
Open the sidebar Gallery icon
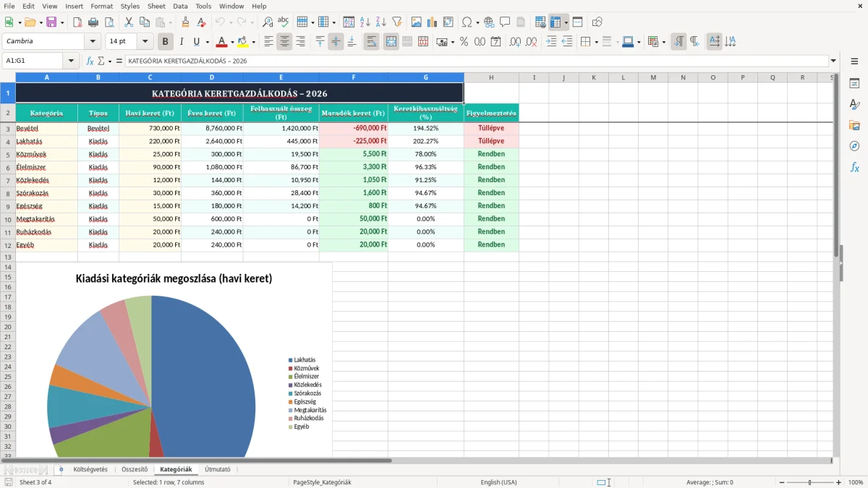click(x=854, y=125)
